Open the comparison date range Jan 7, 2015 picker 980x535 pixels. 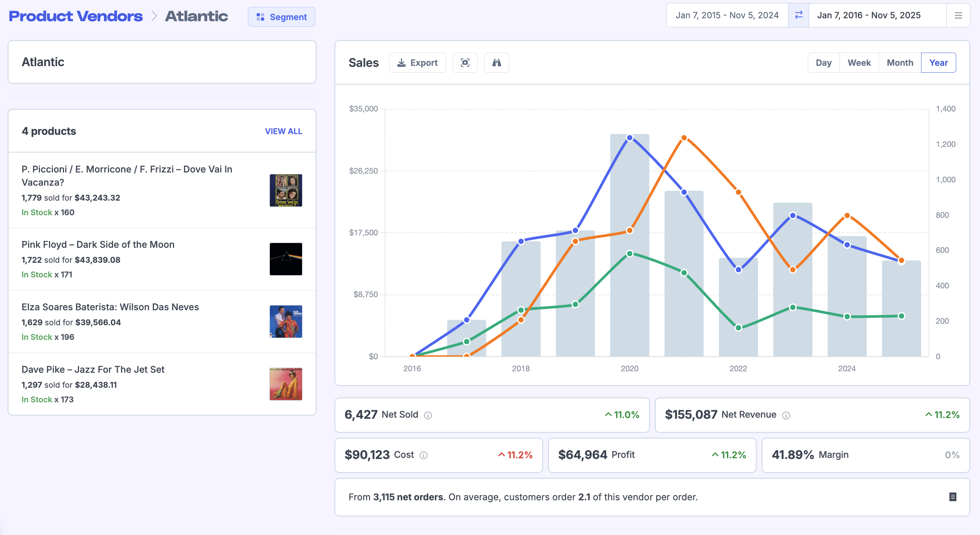point(727,15)
